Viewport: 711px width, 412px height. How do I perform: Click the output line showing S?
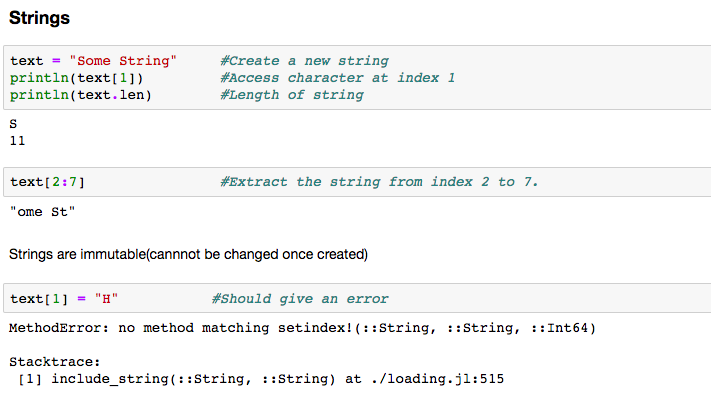click(x=13, y=124)
